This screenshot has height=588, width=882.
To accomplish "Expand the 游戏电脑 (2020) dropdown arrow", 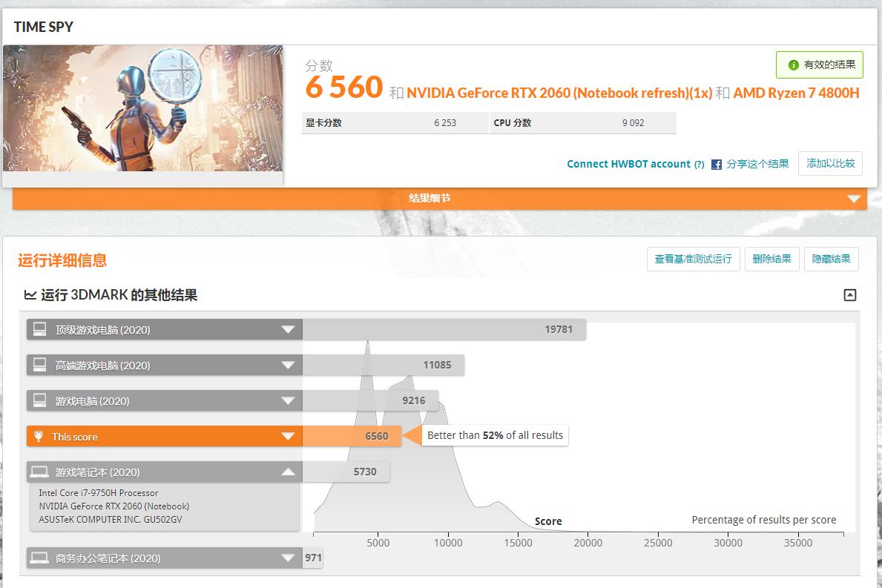I will tap(289, 400).
